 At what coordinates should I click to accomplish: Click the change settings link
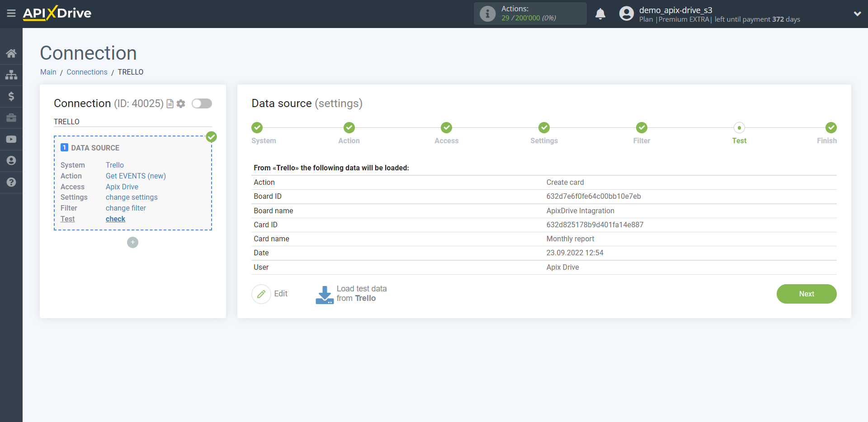132,197
